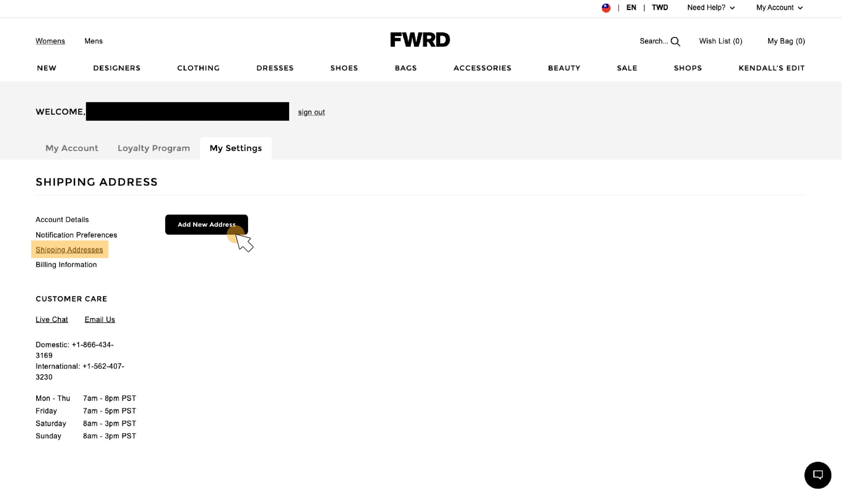View Wish List items

click(x=721, y=41)
